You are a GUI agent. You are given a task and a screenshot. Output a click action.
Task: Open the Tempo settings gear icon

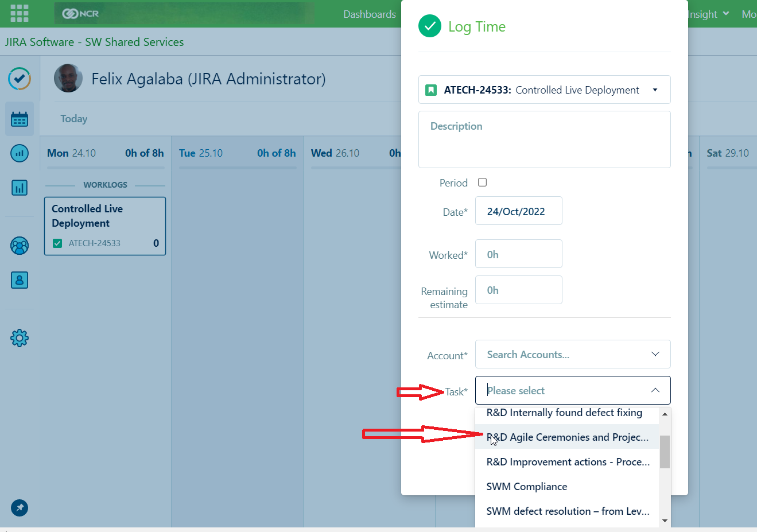(20, 338)
